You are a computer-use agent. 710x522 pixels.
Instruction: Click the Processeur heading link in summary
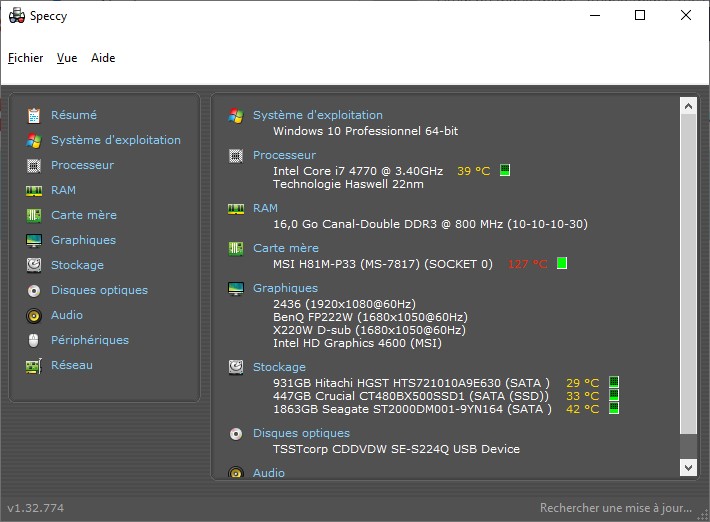tap(284, 155)
